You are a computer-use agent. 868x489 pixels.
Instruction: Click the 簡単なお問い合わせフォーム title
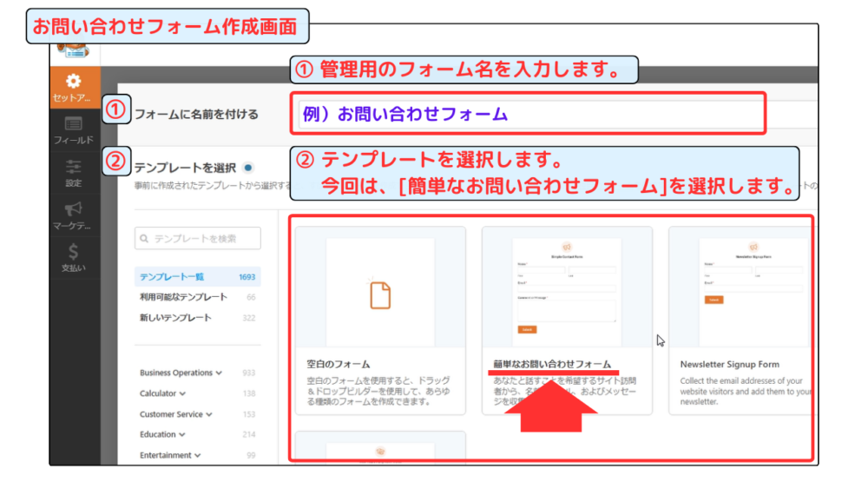click(552, 365)
